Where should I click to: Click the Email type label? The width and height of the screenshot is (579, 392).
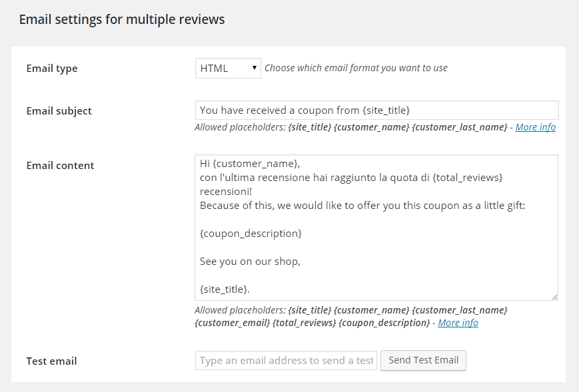click(52, 69)
